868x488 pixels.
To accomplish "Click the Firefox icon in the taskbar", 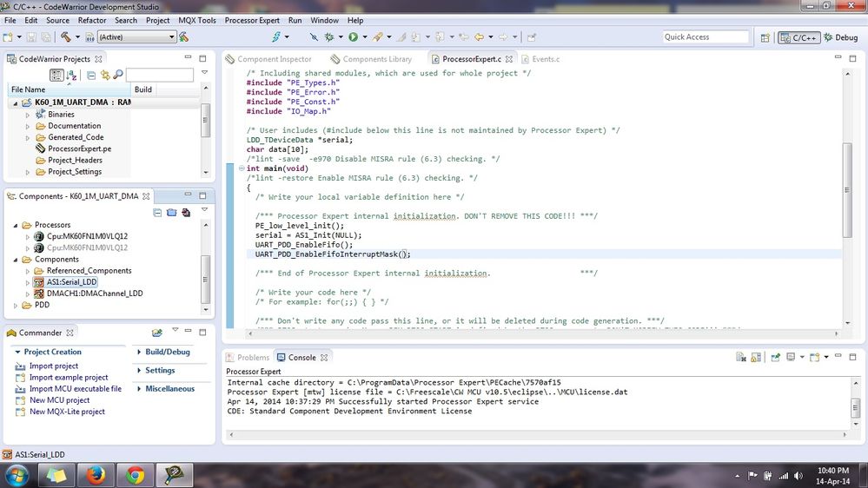I will (94, 475).
